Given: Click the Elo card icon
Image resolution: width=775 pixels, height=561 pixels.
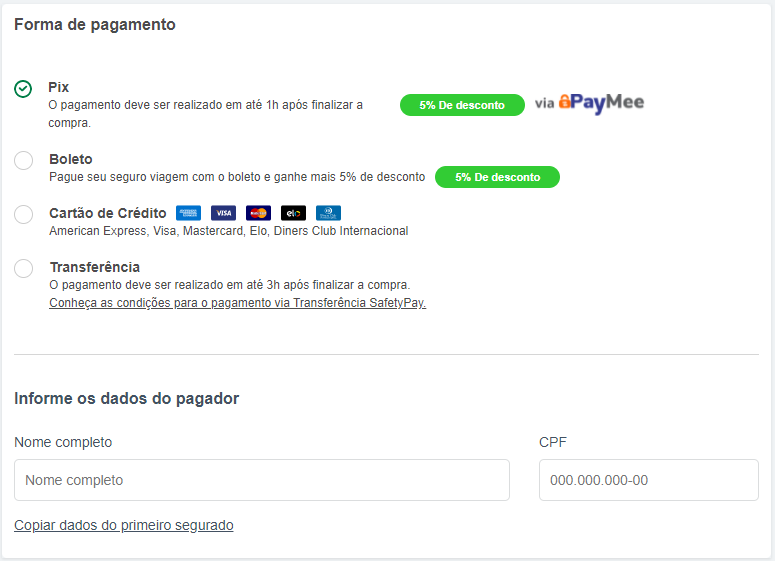Looking at the screenshot, I should (294, 213).
